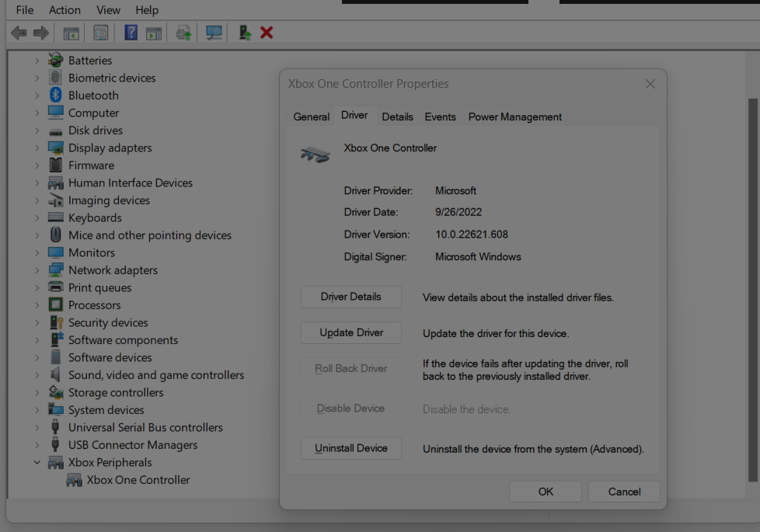Click the Help toolbar icon with question mark
The width and height of the screenshot is (760, 532).
coord(131,33)
